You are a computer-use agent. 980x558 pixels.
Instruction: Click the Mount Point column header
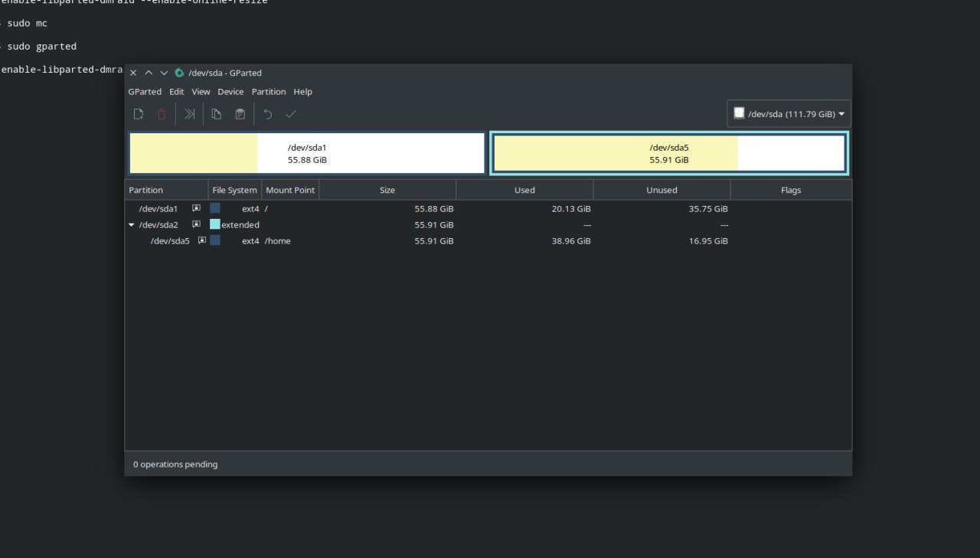point(290,190)
